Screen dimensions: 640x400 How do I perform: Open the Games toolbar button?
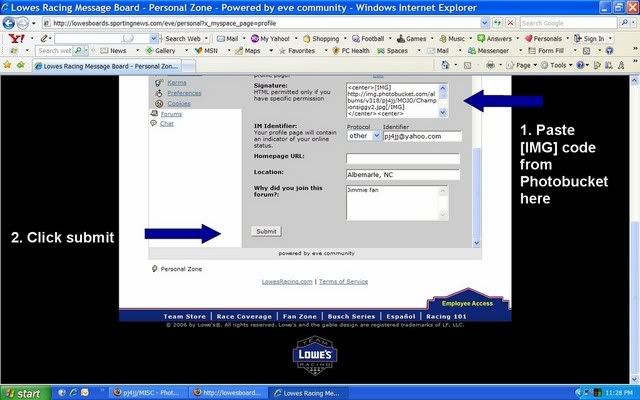tap(411, 39)
